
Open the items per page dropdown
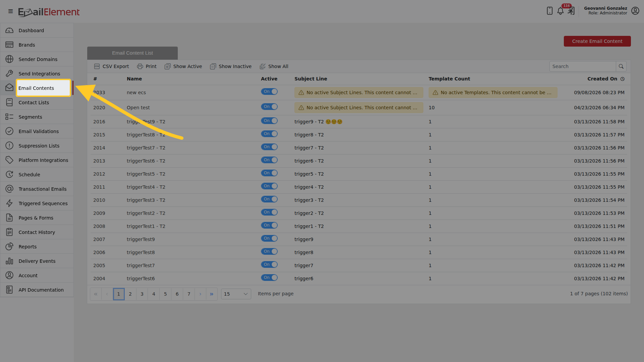tap(236, 294)
